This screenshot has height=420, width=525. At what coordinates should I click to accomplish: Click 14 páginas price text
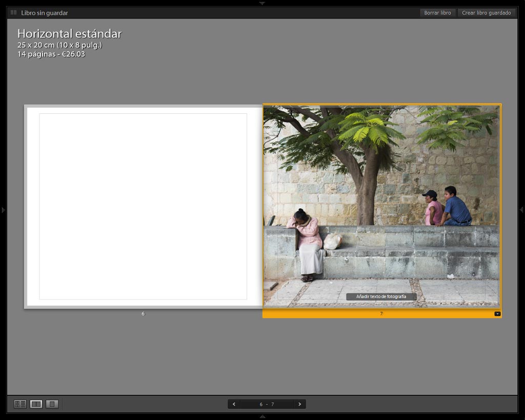click(x=51, y=54)
